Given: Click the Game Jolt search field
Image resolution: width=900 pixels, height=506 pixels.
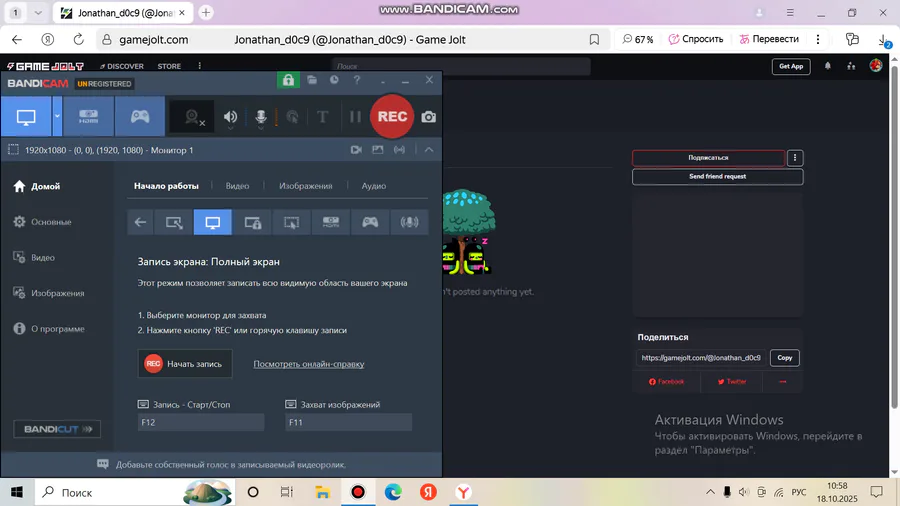Looking at the screenshot, I should (x=461, y=67).
